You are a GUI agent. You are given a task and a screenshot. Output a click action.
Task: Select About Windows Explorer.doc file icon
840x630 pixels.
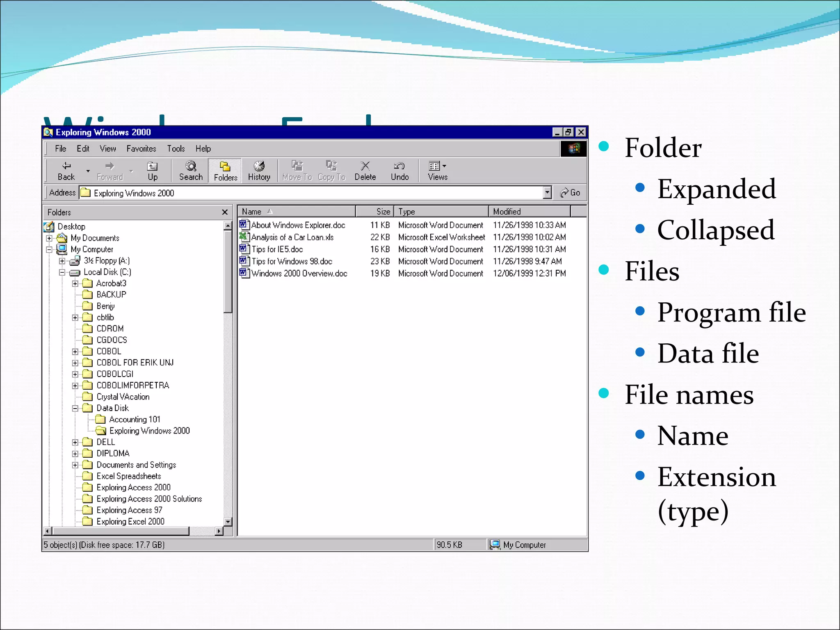(x=244, y=225)
